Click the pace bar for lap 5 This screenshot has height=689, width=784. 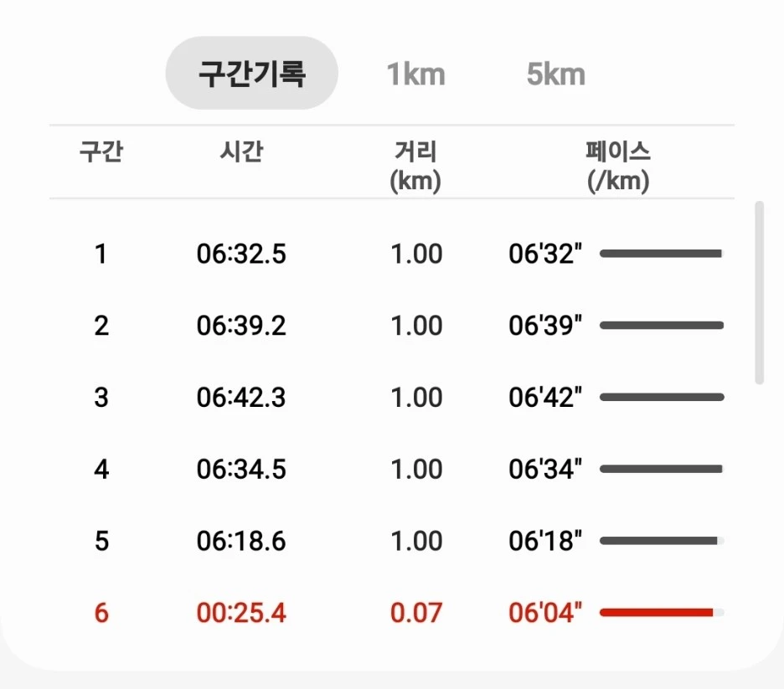(x=659, y=541)
